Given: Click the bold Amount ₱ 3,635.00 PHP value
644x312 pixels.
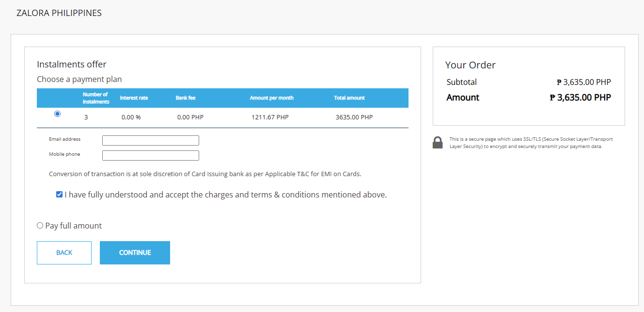Looking at the screenshot, I should [x=581, y=98].
